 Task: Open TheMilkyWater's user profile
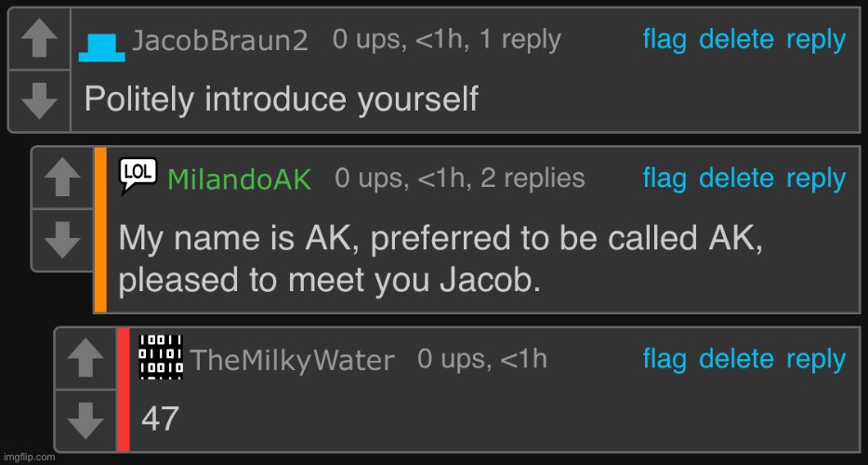(293, 360)
